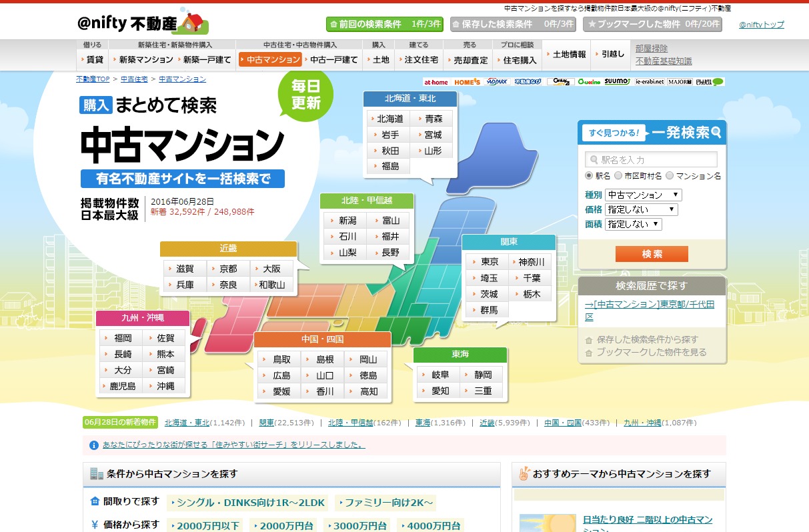The image size is (809, 532).
Task: Select 北海道 prefecture button
Action: tap(387, 119)
